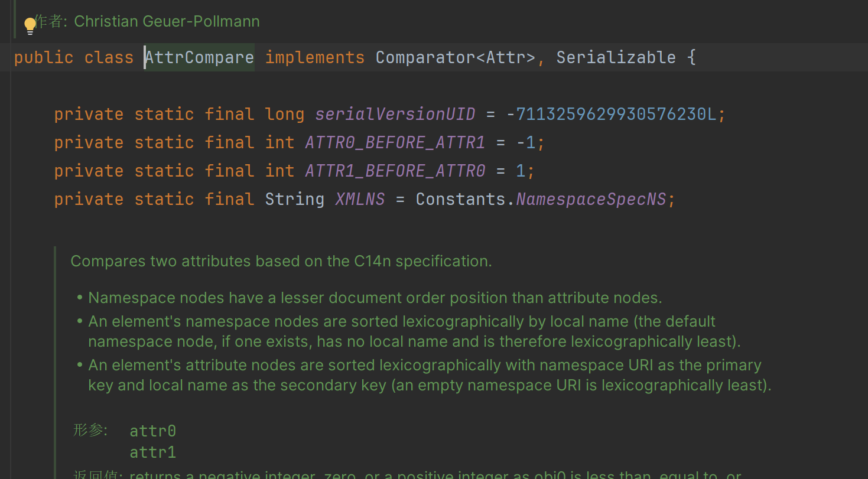
Task: Click the 'An element's attribute nodes' bullet
Action: (430, 375)
